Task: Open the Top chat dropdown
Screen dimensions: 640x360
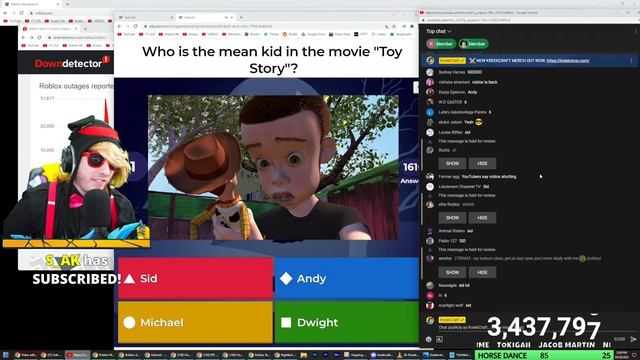Action: [439, 31]
